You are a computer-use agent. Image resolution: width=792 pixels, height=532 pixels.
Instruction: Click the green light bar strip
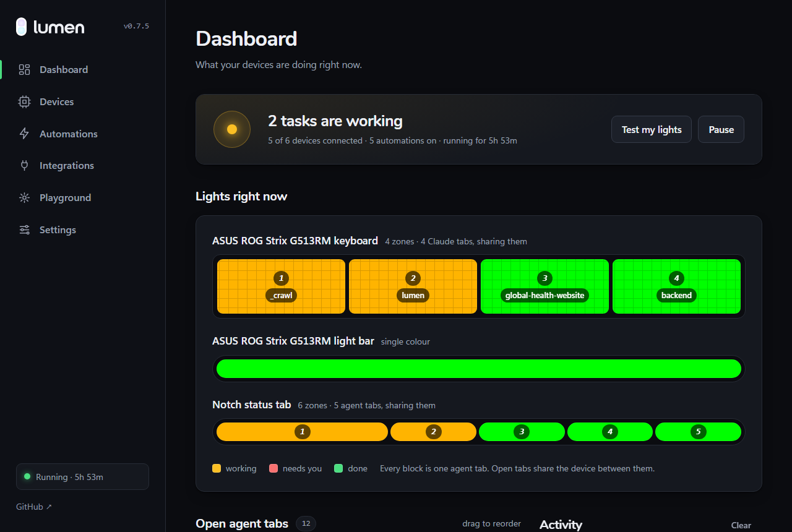click(479, 369)
